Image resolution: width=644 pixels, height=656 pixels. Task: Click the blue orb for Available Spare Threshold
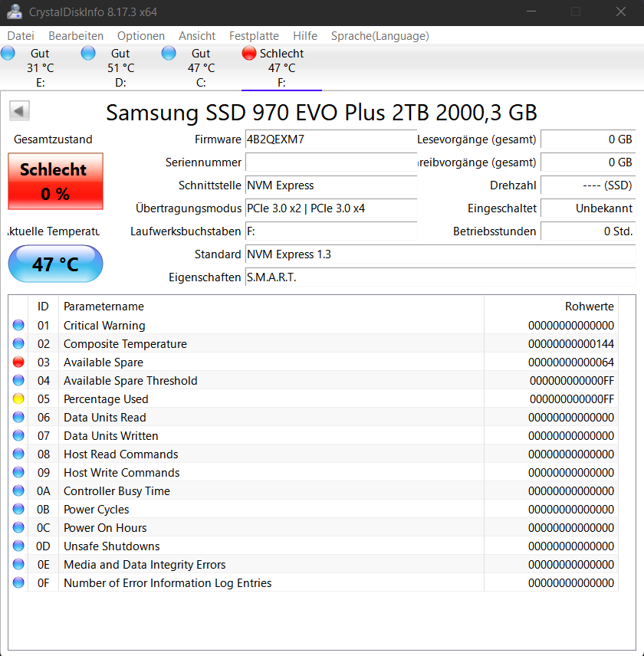pyautogui.click(x=18, y=380)
